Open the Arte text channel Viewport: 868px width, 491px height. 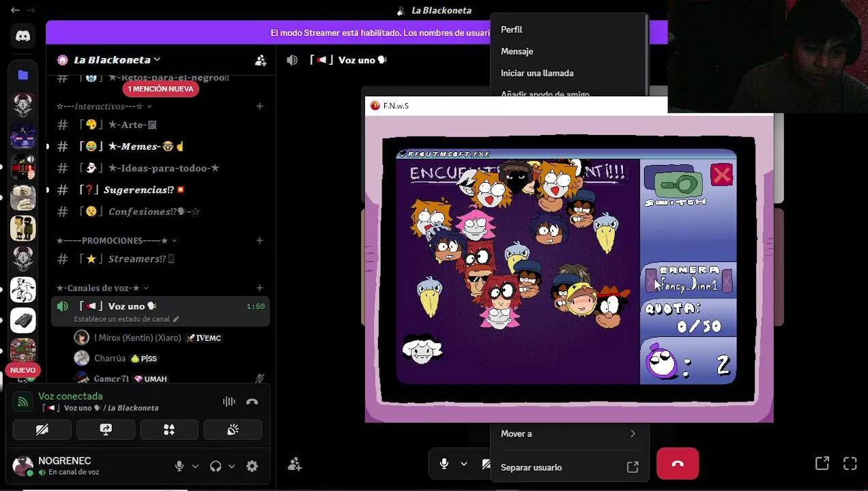tap(161, 125)
